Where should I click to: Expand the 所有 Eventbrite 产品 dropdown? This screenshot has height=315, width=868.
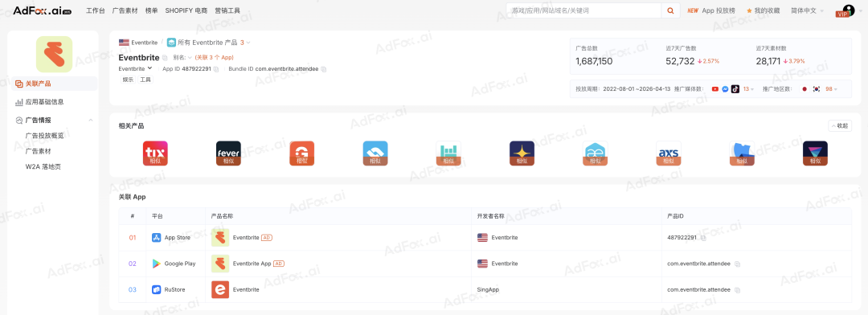(x=248, y=43)
